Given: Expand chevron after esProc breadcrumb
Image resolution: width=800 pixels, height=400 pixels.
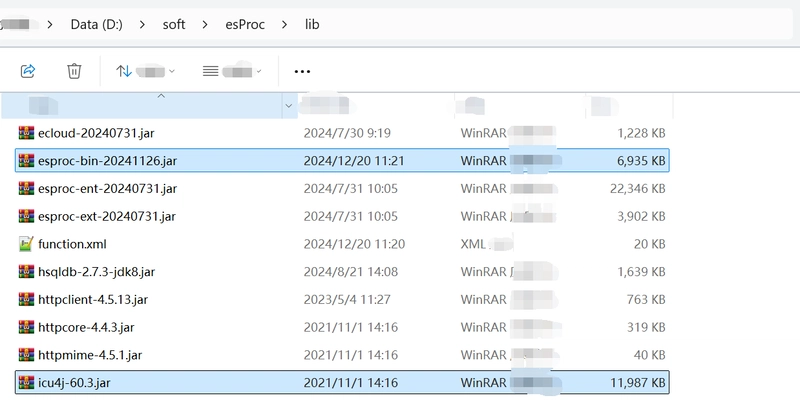Looking at the screenshot, I should [x=285, y=24].
